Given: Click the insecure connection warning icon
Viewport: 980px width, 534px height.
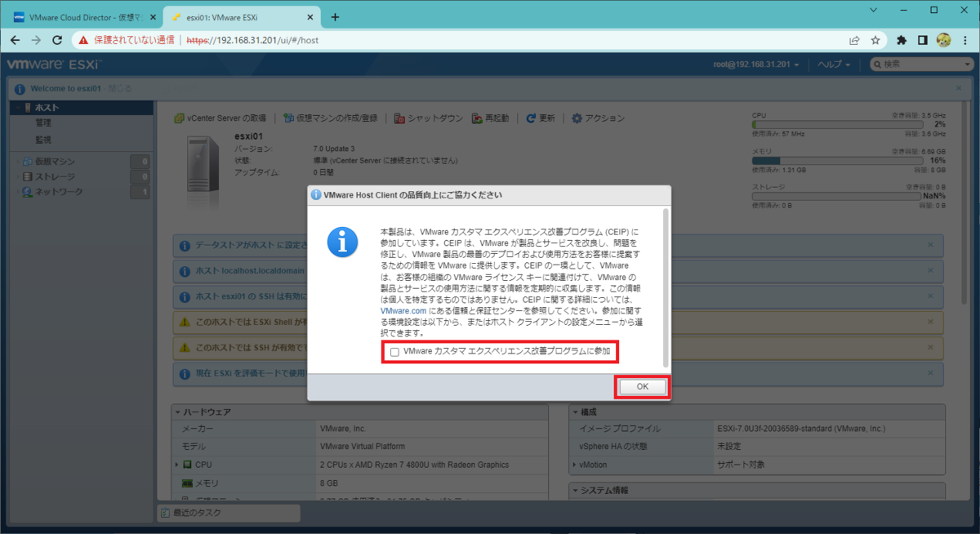Looking at the screenshot, I should 84,40.
